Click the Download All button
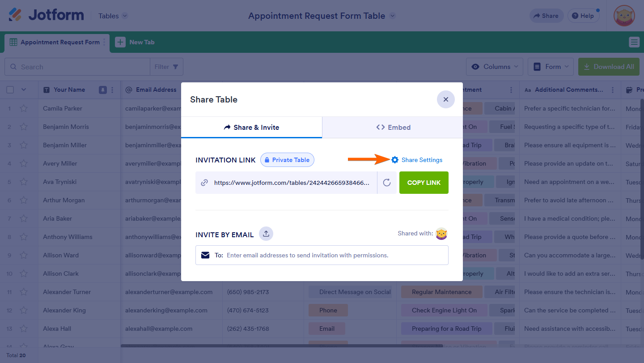 [608, 67]
